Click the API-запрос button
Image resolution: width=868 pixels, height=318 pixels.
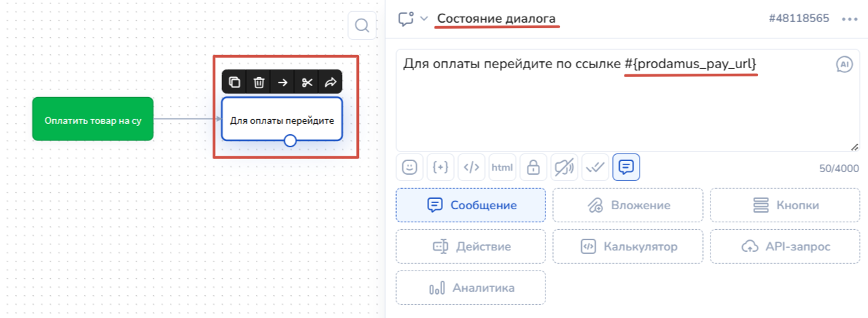click(x=785, y=246)
